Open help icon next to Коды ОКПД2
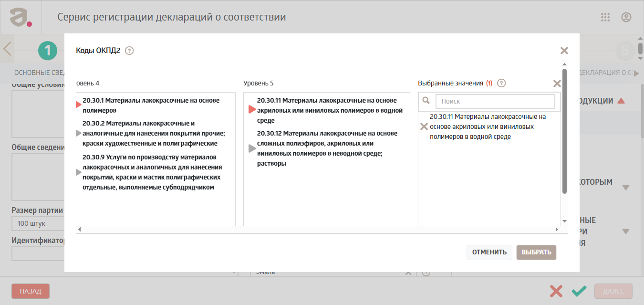Image resolution: width=644 pixels, height=305 pixels. point(129,51)
